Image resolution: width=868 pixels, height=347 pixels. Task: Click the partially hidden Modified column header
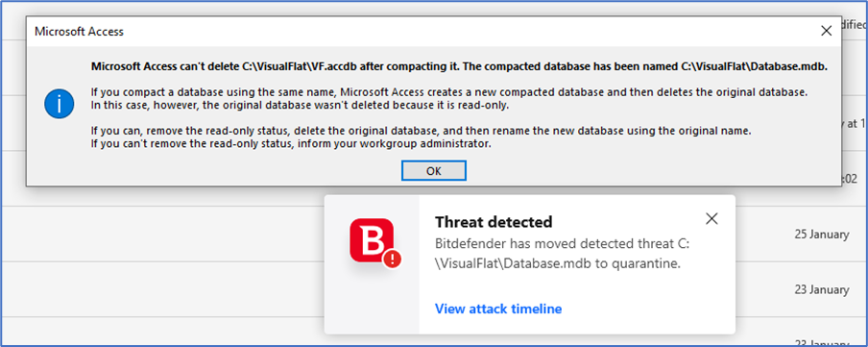853,25
